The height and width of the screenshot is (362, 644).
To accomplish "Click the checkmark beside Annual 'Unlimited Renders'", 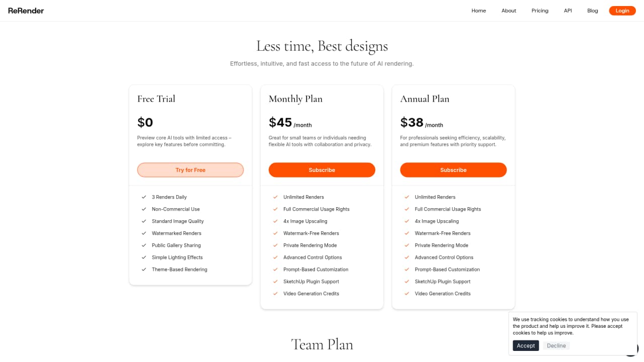I will click(x=407, y=197).
